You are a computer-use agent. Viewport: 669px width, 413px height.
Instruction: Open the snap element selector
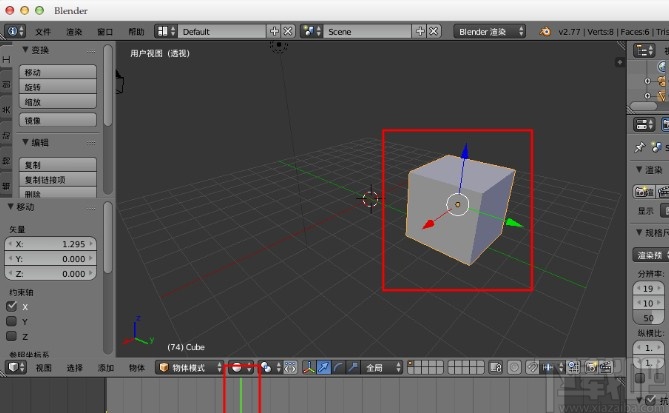(x=553, y=367)
